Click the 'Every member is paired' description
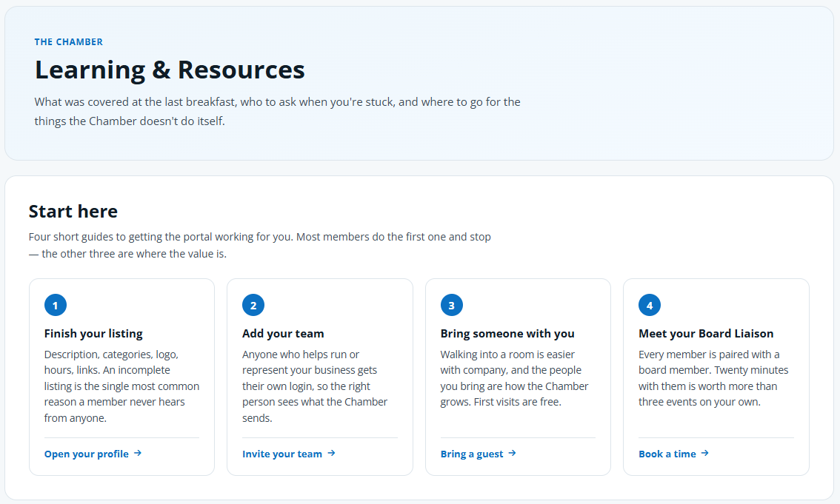 point(713,377)
